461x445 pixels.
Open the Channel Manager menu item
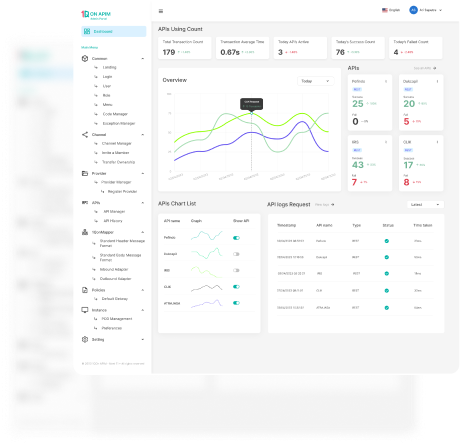tap(117, 143)
